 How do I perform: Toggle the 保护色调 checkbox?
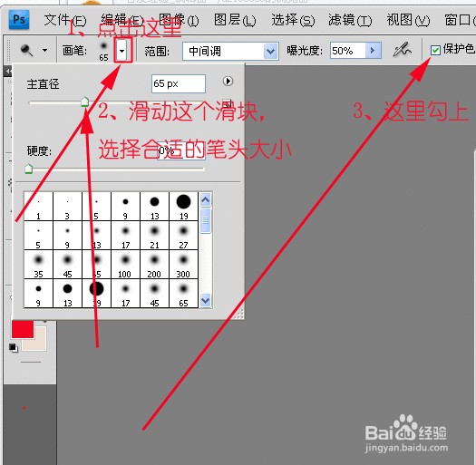(x=435, y=50)
